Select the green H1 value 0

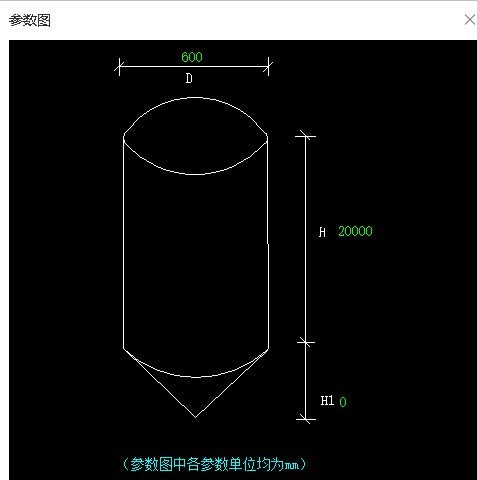coord(343,402)
